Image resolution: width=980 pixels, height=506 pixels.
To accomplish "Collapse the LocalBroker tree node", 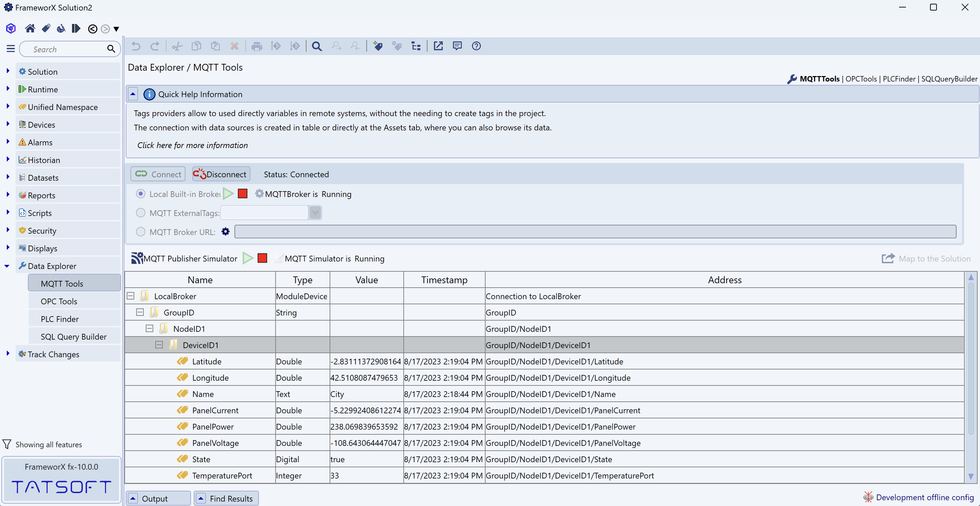I will (x=130, y=296).
